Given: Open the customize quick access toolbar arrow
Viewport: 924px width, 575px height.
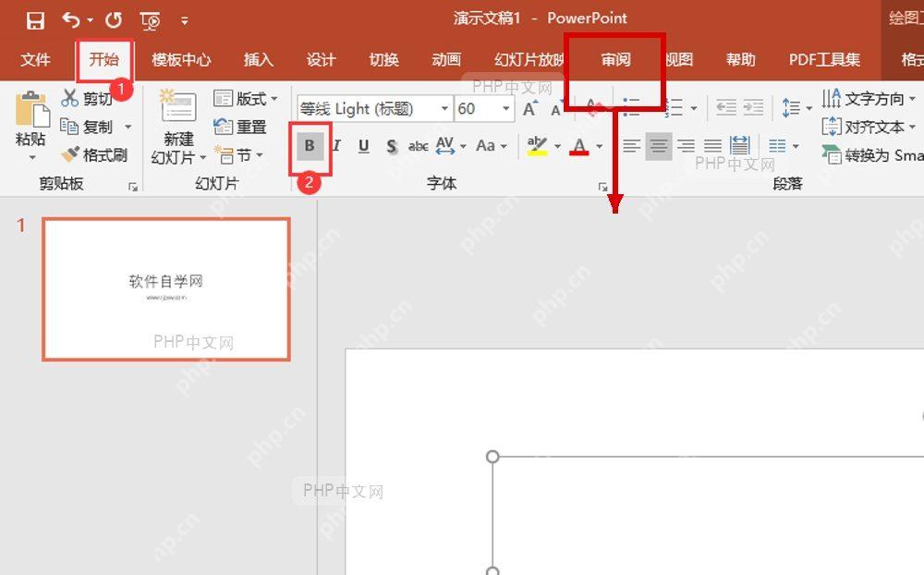Looking at the screenshot, I should tap(185, 21).
